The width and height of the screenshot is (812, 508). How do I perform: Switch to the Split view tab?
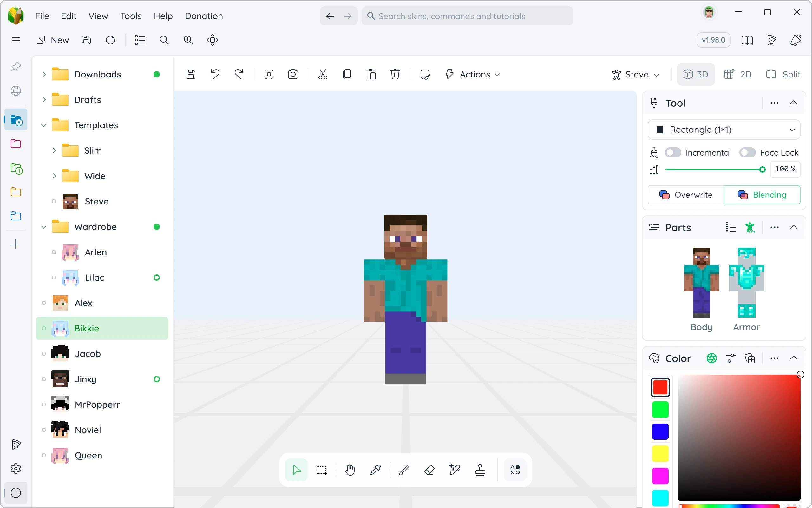pyautogui.click(x=783, y=74)
